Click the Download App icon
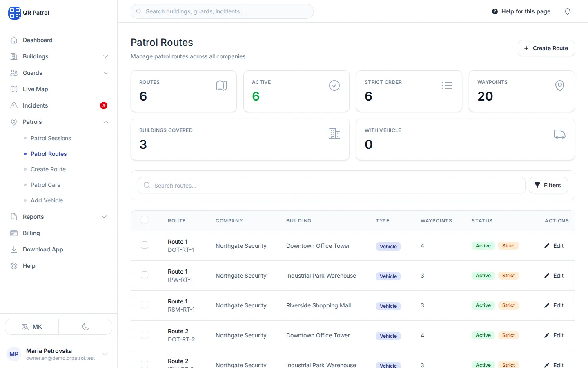 tap(14, 249)
